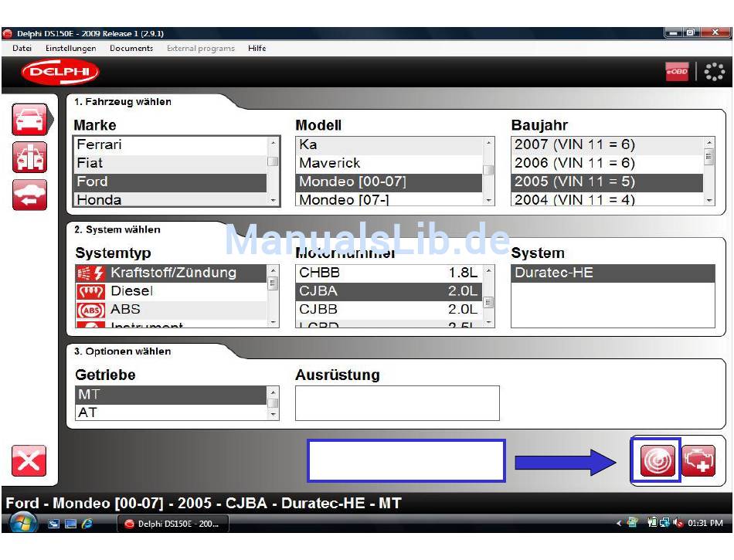Click the Delphi logo

[x=60, y=72]
